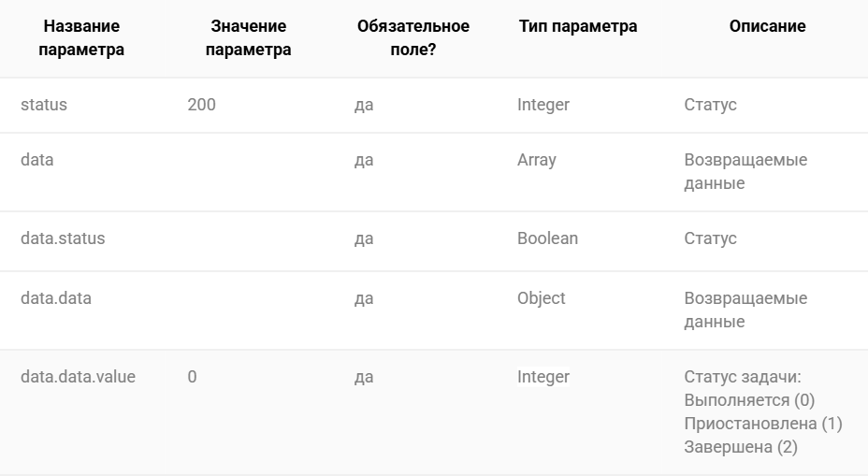Click the 'Array' type cell
868x476 pixels.
(x=536, y=160)
